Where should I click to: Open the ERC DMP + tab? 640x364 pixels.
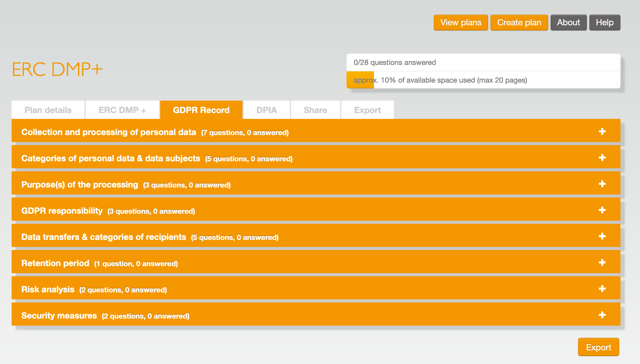pos(122,110)
